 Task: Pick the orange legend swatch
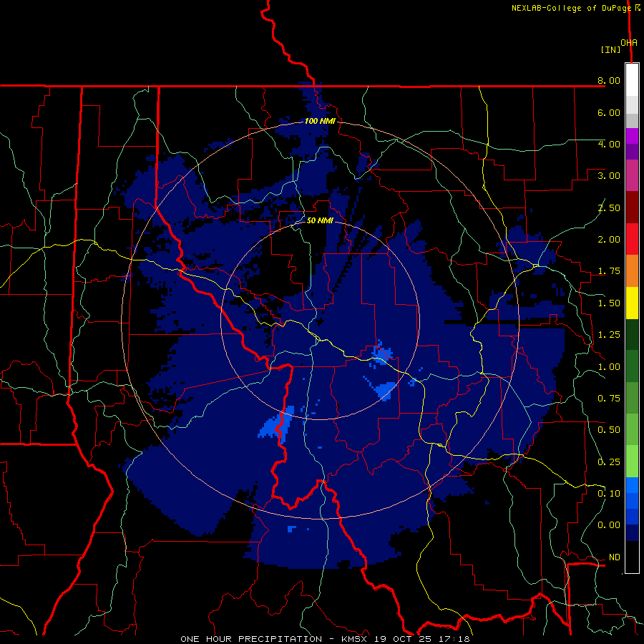[x=632, y=271]
